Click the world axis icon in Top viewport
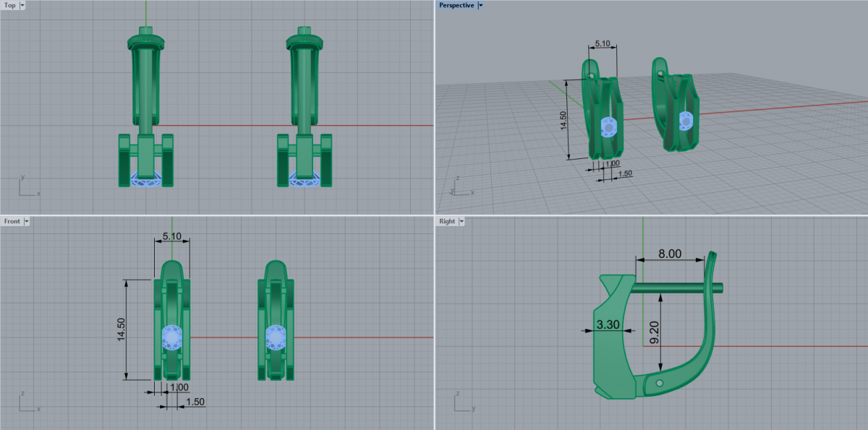Screen dimensions: 868x430 point(27,186)
